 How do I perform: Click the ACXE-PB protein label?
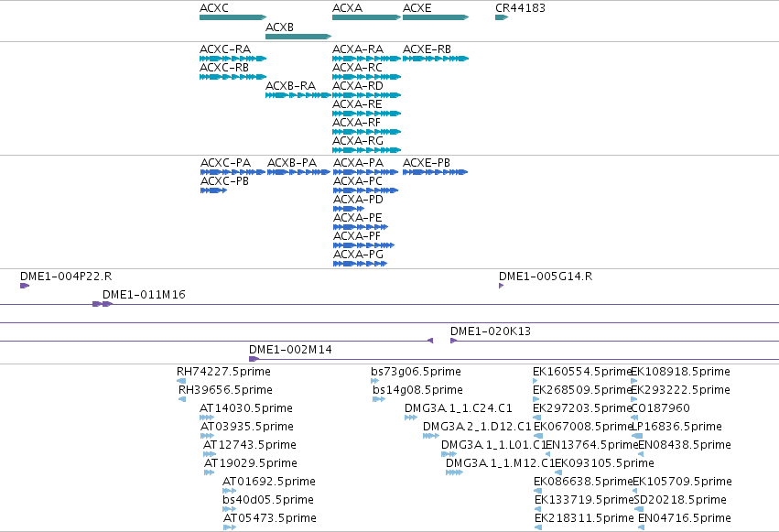tap(427, 163)
